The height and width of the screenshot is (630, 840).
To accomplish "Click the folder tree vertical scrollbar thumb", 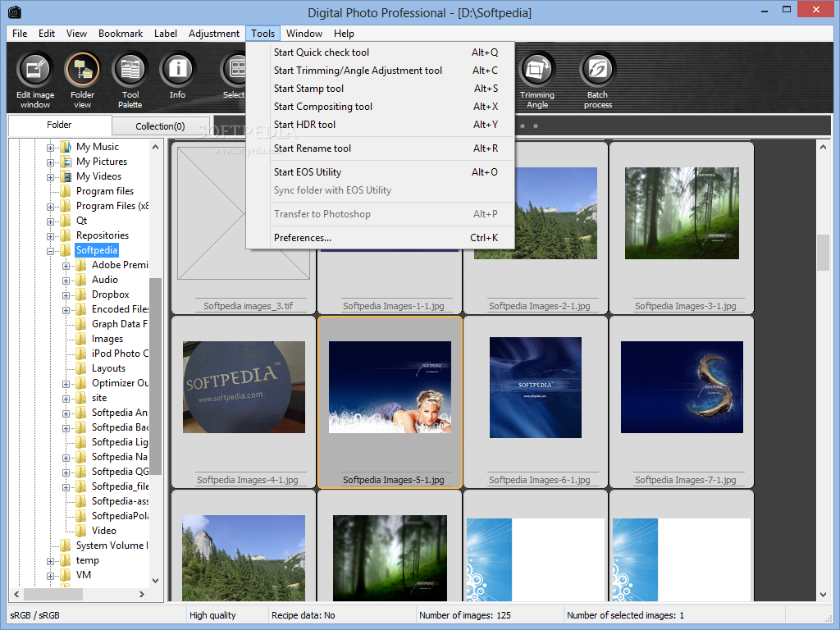I will click(155, 377).
